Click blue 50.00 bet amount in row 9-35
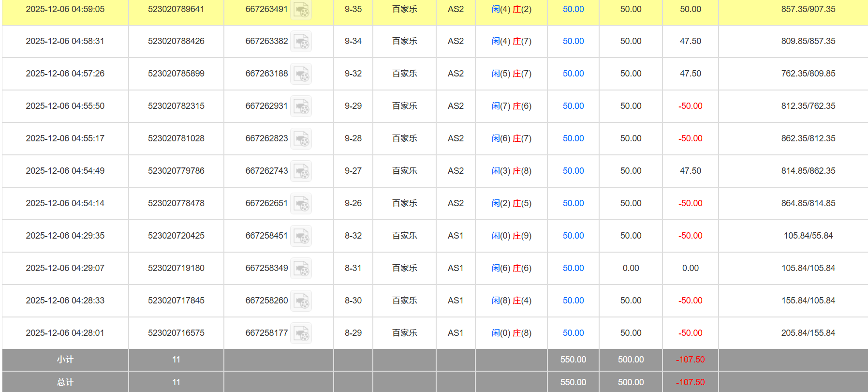The height and width of the screenshot is (392, 868). [x=573, y=9]
